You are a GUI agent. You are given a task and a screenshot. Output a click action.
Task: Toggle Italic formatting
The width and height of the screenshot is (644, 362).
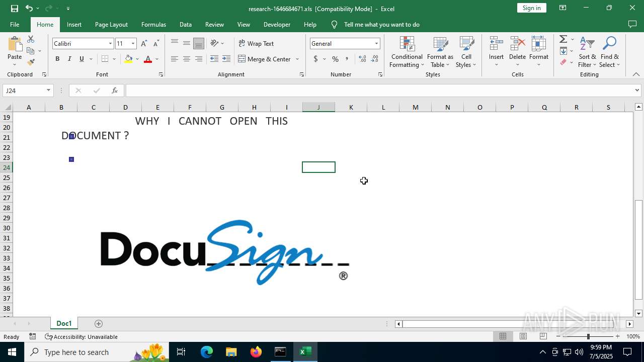(69, 59)
